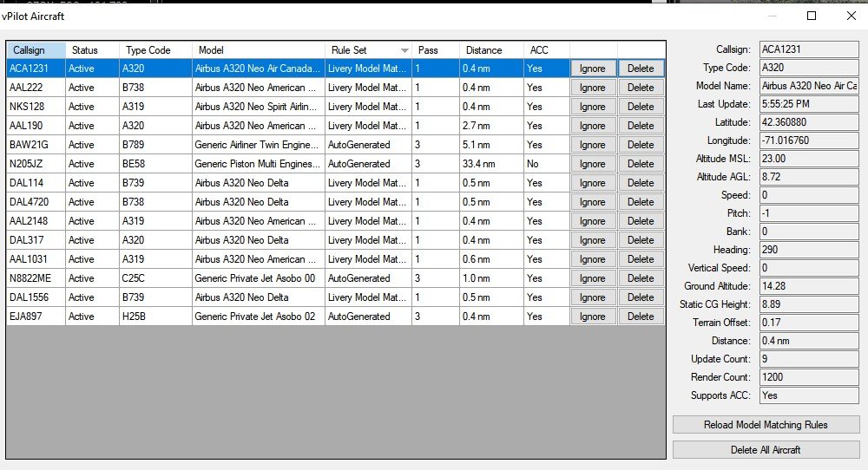Ignore aircraft DAL114
This screenshot has width=868, height=470.
tap(593, 183)
